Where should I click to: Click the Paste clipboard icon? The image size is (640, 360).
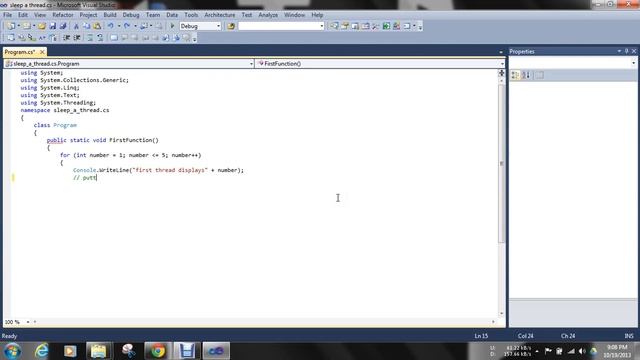point(97,26)
